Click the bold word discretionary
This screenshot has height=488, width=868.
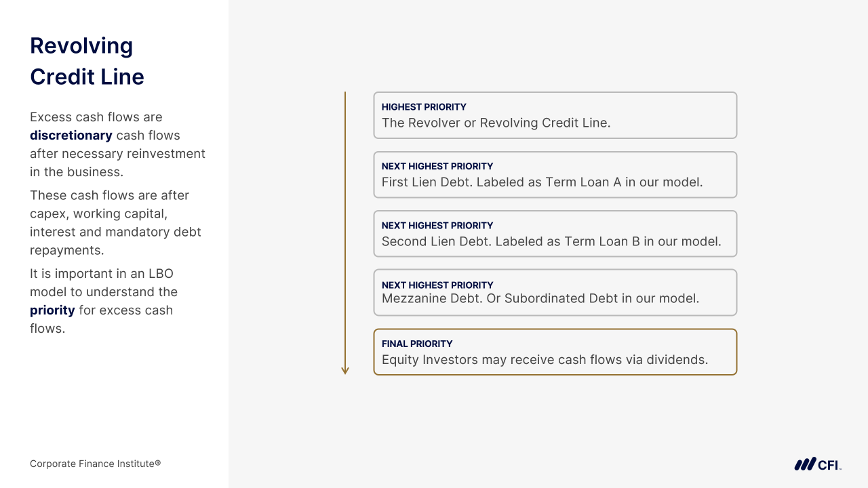[x=71, y=136]
